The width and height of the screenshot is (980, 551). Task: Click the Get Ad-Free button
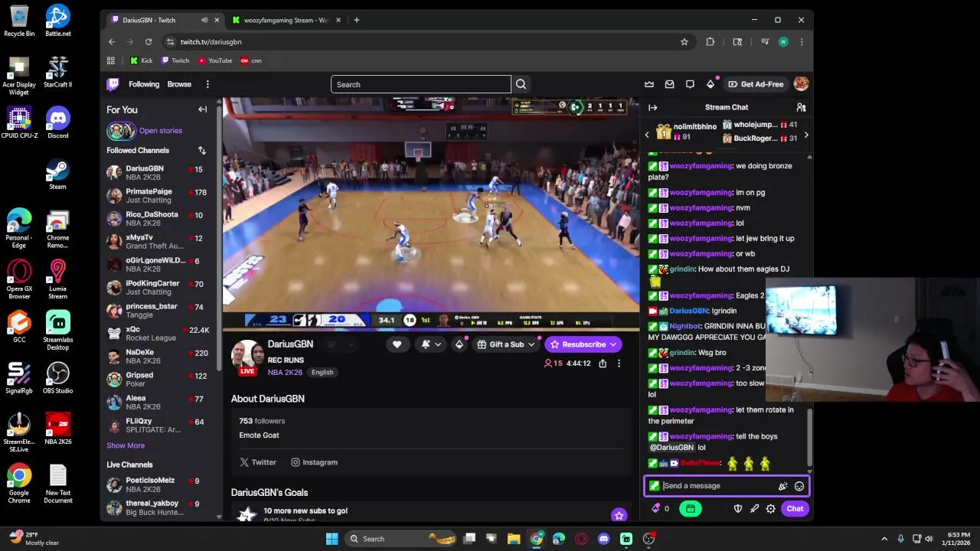click(x=756, y=84)
